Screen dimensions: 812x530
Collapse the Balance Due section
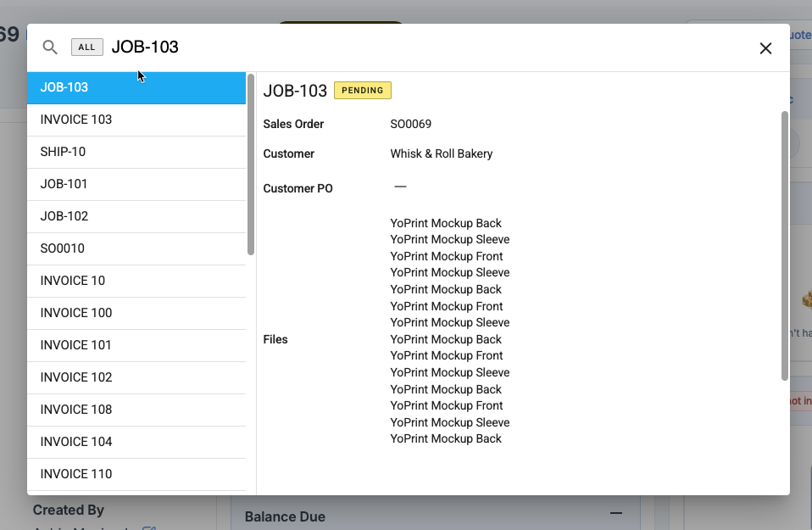[x=616, y=514]
